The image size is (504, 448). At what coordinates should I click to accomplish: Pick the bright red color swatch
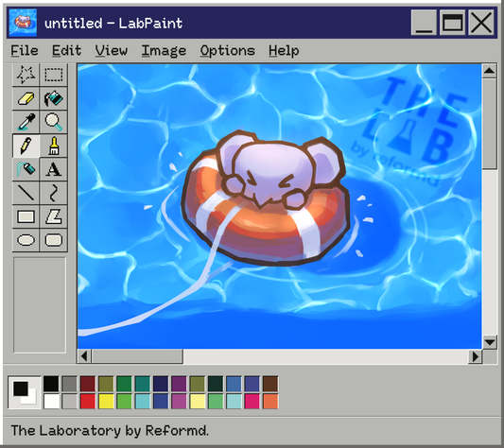pyautogui.click(x=88, y=401)
